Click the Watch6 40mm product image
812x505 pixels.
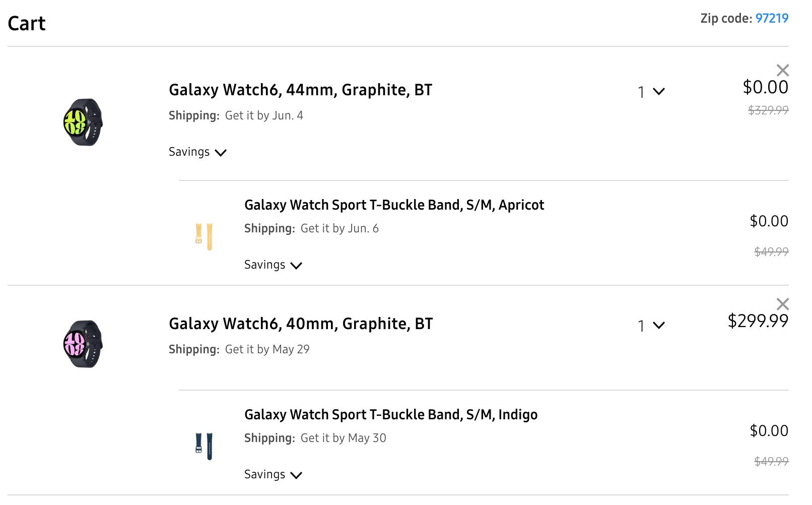[x=83, y=344]
